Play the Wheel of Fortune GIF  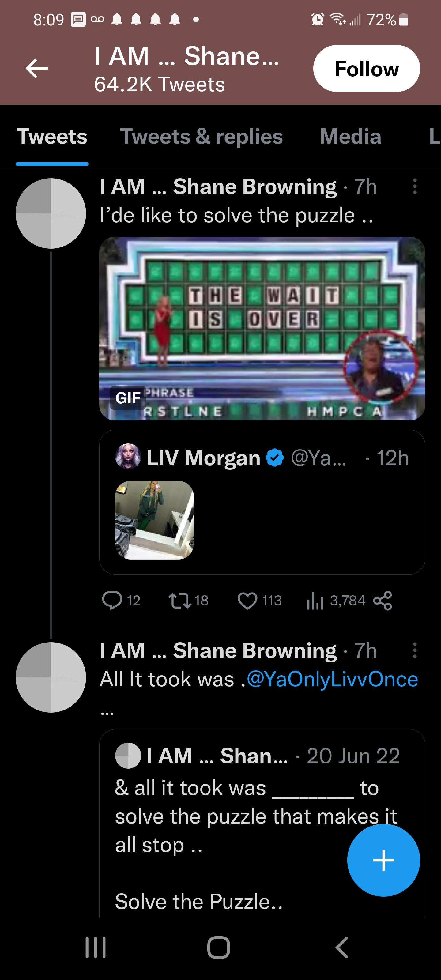(262, 328)
